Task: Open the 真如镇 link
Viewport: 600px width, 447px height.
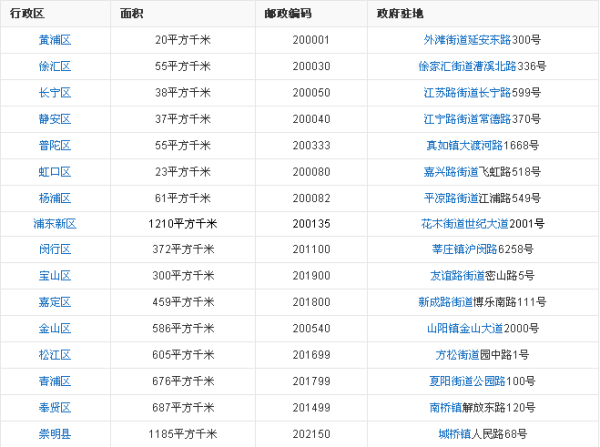Action: (444, 145)
